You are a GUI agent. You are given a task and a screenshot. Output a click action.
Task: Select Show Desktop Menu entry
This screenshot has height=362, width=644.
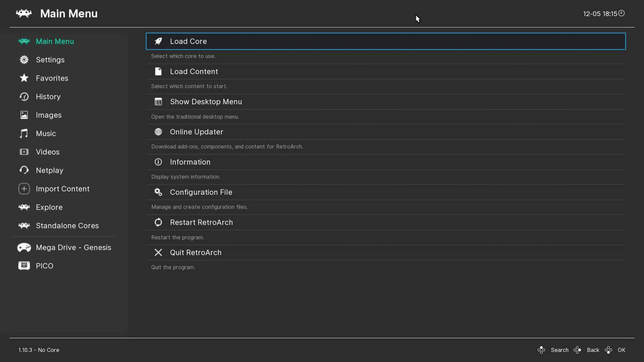[x=385, y=102]
